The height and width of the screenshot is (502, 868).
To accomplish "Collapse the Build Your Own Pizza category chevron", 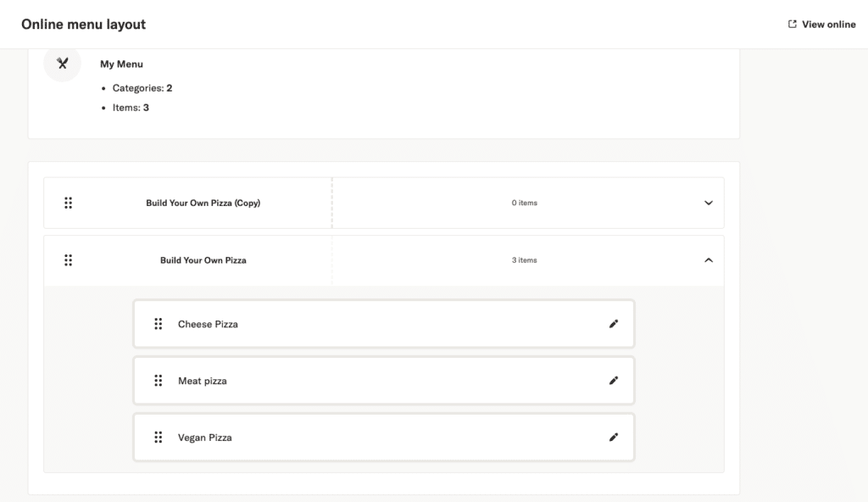I will pyautogui.click(x=709, y=260).
